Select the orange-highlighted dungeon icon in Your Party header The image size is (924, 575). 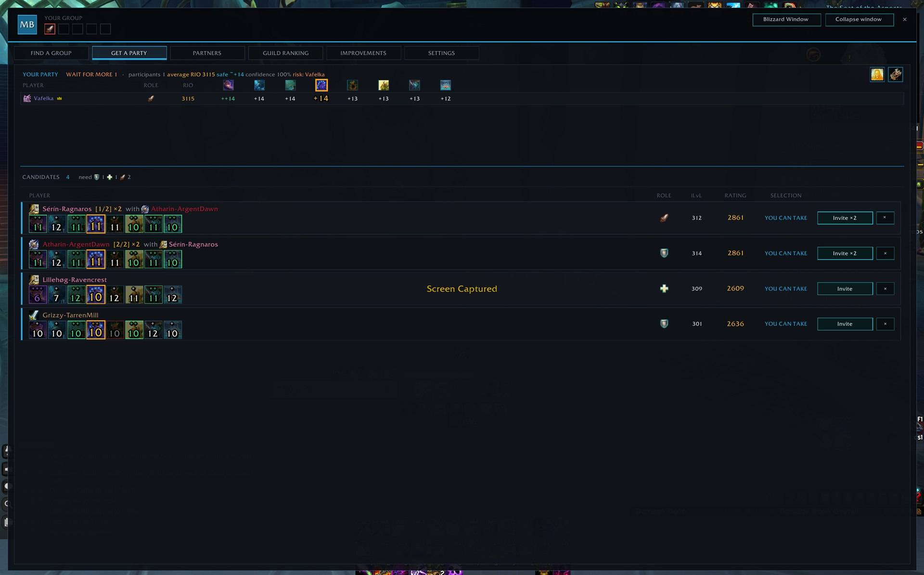[x=321, y=85]
